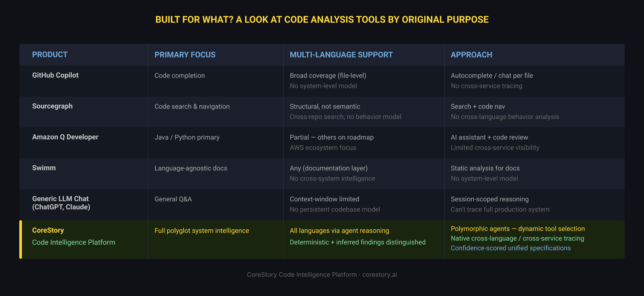Click Any (documentation layer) text

click(329, 168)
